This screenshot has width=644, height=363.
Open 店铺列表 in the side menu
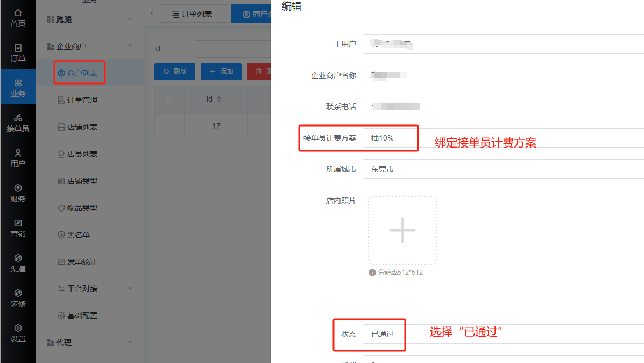(82, 127)
